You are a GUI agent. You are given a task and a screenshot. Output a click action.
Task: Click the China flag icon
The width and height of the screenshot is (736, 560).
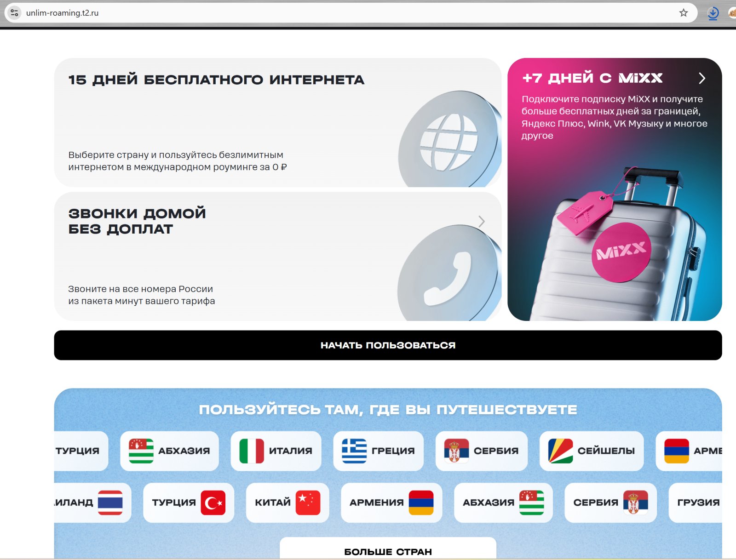point(308,503)
